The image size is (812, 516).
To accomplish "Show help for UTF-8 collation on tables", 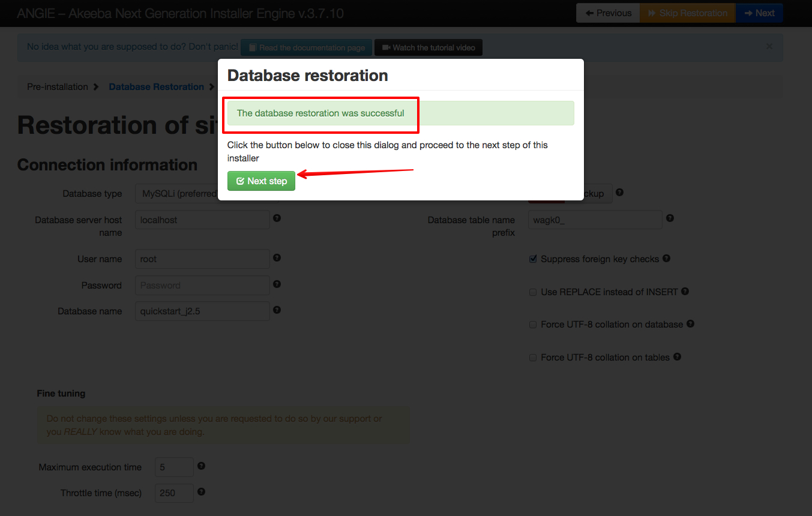I will coord(677,356).
